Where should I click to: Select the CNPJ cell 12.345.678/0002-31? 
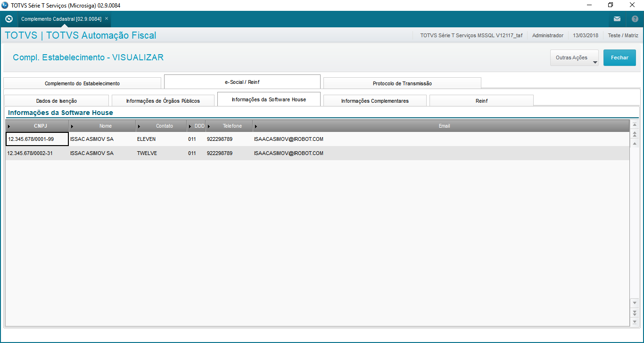37,153
